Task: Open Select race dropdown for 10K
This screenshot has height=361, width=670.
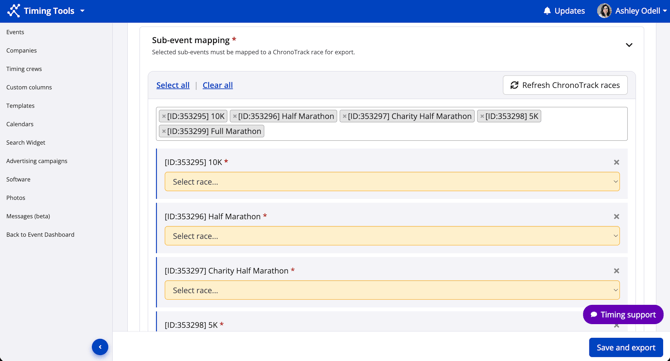Action: [392, 182]
